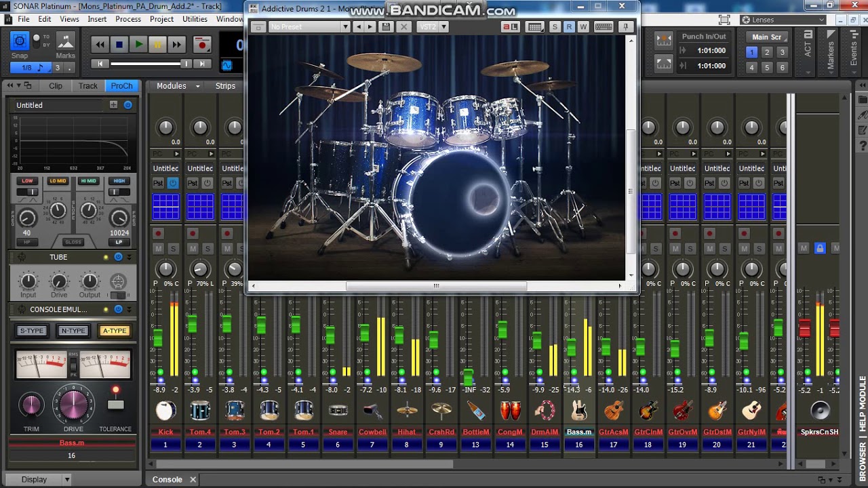Viewport: 868px width, 488px height.
Task: Open the Lenses dropdown
Action: [x=782, y=20]
